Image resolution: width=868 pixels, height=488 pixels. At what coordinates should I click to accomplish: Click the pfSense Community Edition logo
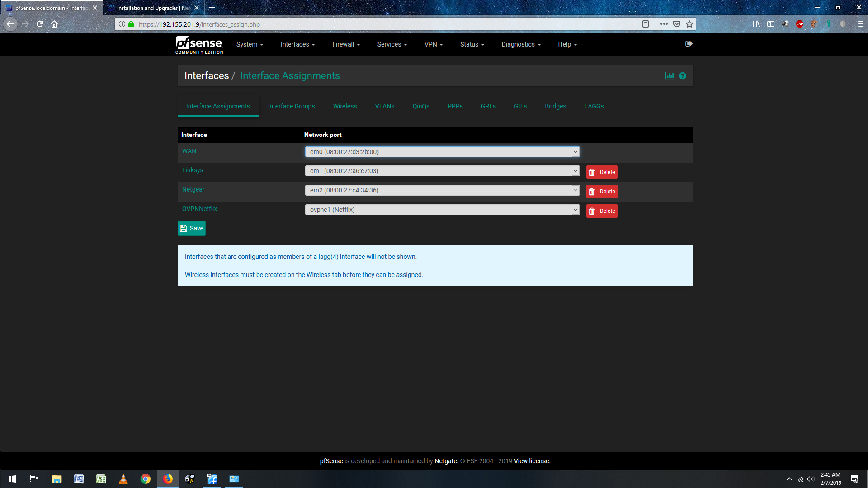pos(199,45)
